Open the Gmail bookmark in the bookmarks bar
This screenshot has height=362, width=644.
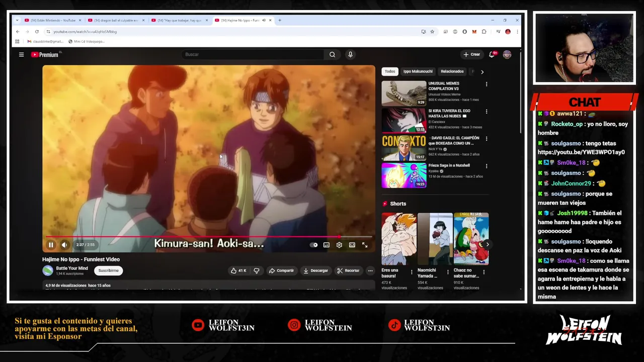pos(45,41)
